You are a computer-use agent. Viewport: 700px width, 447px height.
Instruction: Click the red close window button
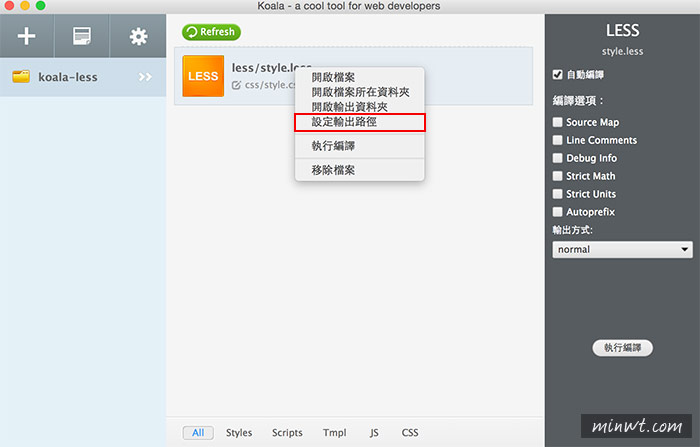coord(9,5)
